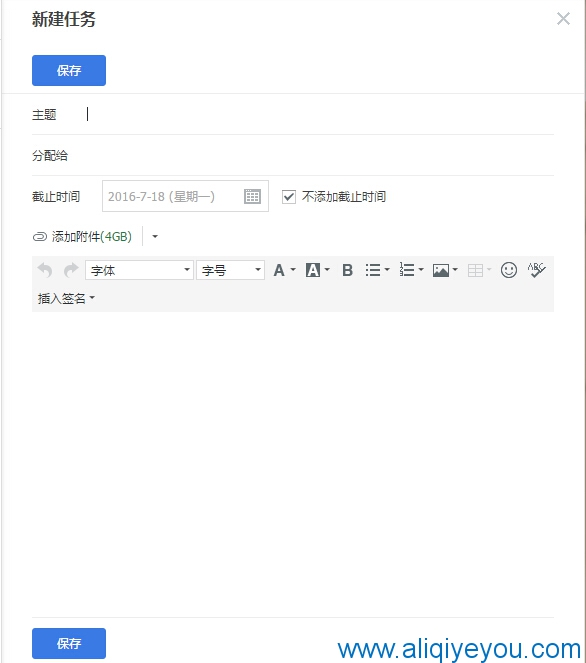The width and height of the screenshot is (586, 663).
Task: Click the bulleted list icon
Action: tap(377, 270)
